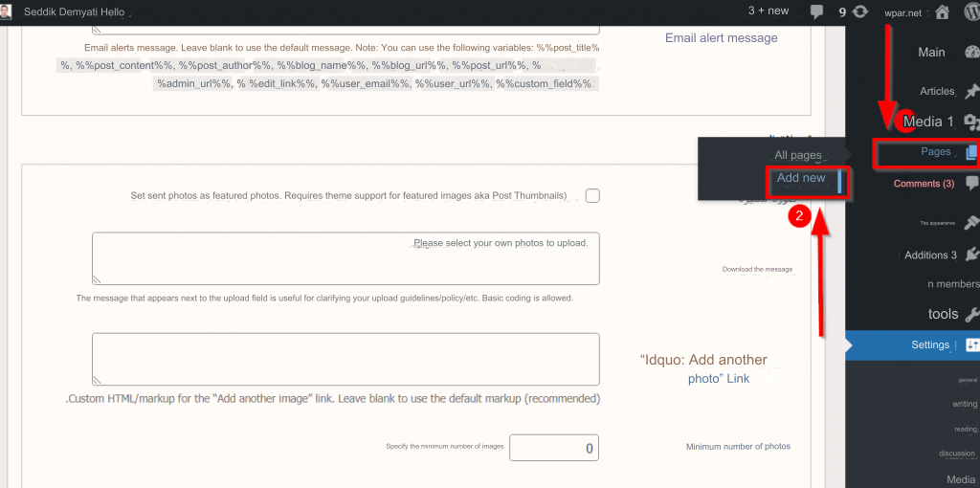The height and width of the screenshot is (488, 980).
Task: Open Comments (3) in sidebar
Action: point(924,184)
